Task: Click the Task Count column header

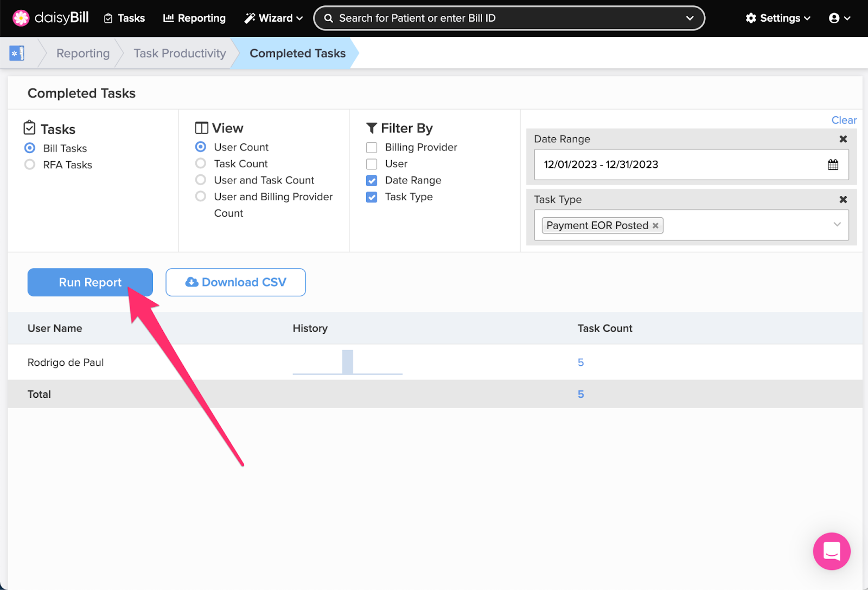Action: pyautogui.click(x=605, y=328)
